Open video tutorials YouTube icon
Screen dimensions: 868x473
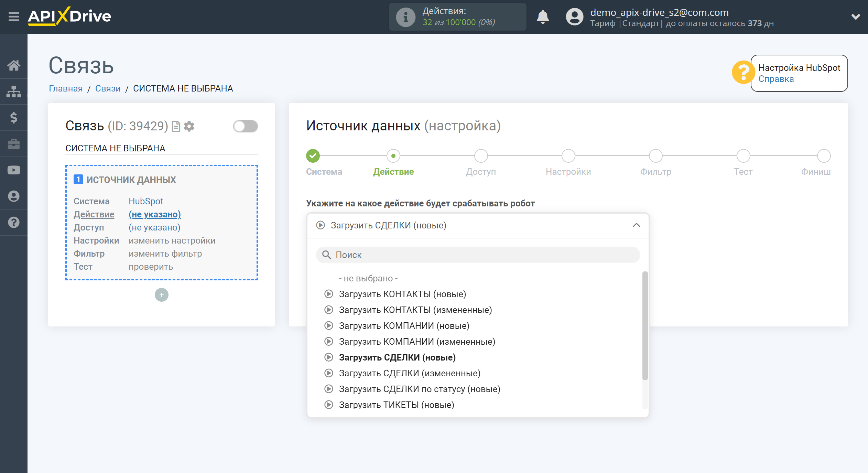tap(14, 170)
